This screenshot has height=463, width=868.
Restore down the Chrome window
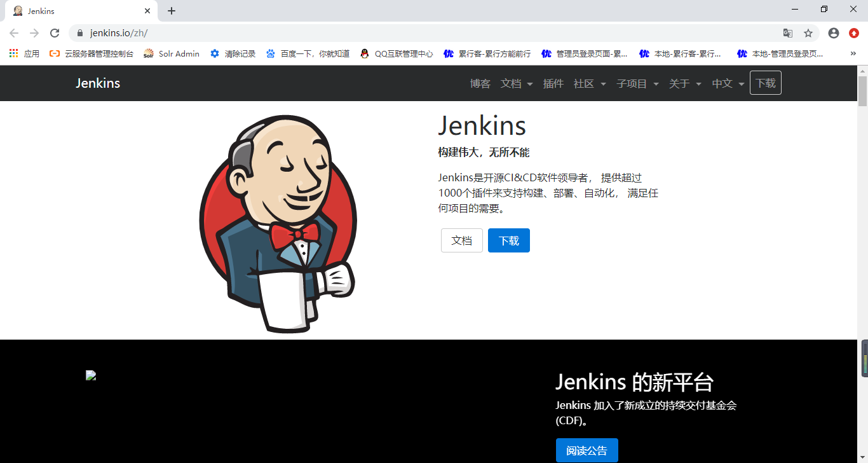pyautogui.click(x=824, y=9)
